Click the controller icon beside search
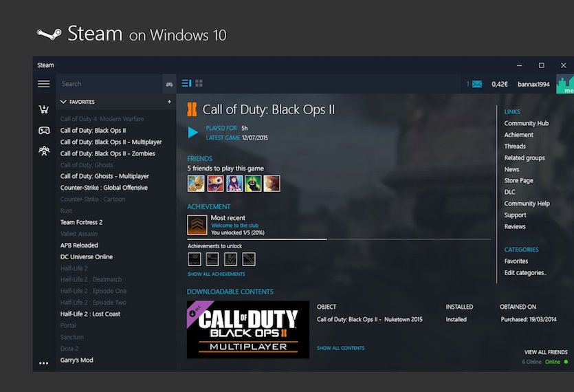Viewport: 574px width, 392px height. [169, 85]
